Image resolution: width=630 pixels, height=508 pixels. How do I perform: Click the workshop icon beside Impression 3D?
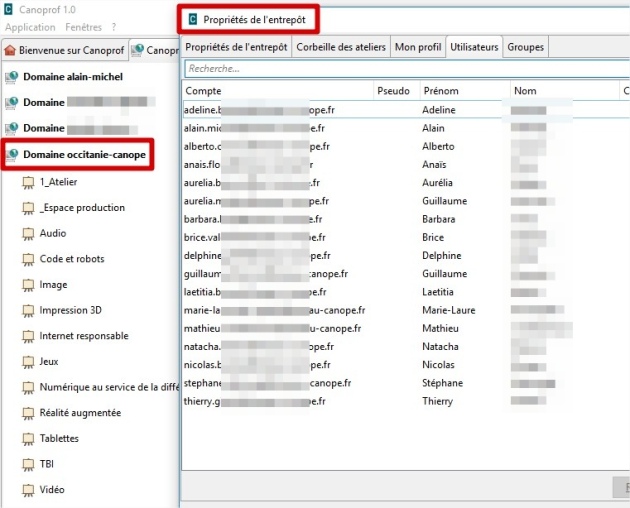(x=28, y=311)
